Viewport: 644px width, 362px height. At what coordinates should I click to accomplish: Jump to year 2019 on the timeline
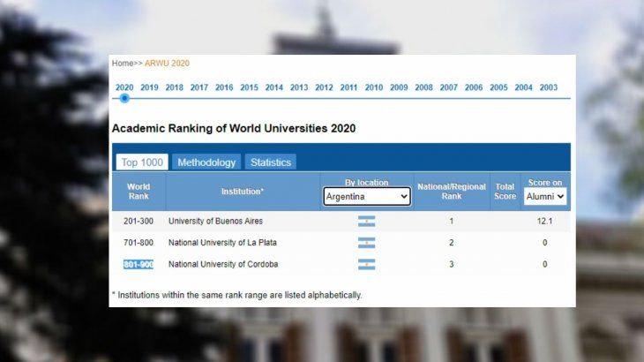pyautogui.click(x=149, y=87)
